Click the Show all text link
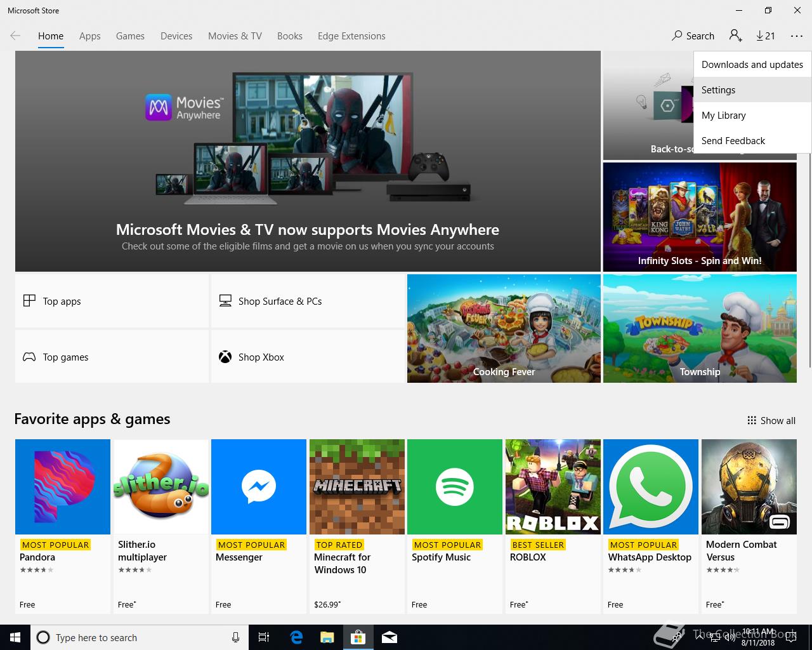812x650 pixels. coord(778,420)
